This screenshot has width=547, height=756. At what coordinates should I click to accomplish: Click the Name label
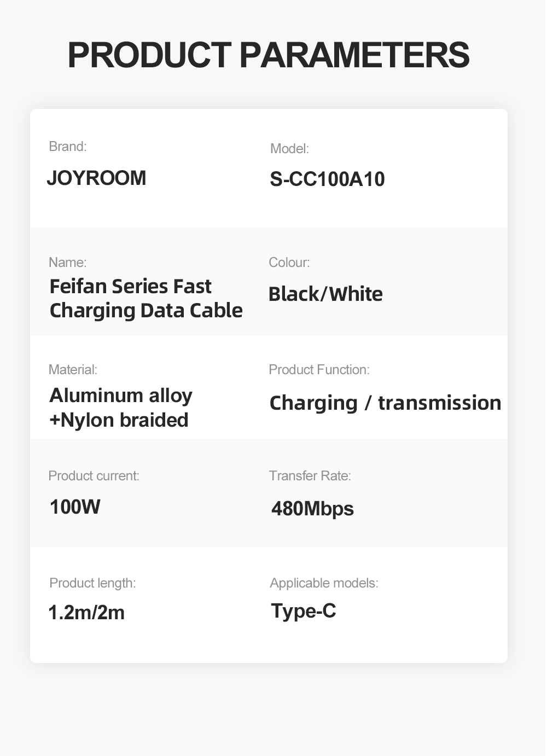[67, 263]
